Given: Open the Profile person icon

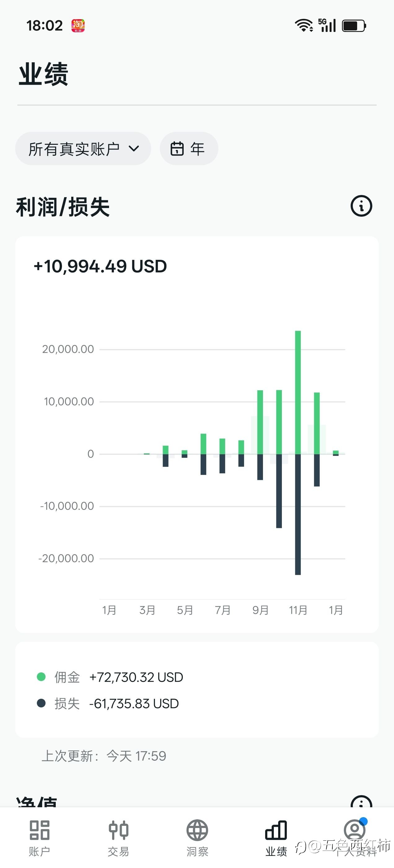Looking at the screenshot, I should click(x=355, y=830).
